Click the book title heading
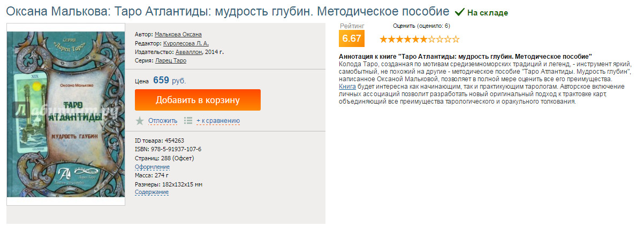The width and height of the screenshot is (644, 226). pyautogui.click(x=228, y=11)
